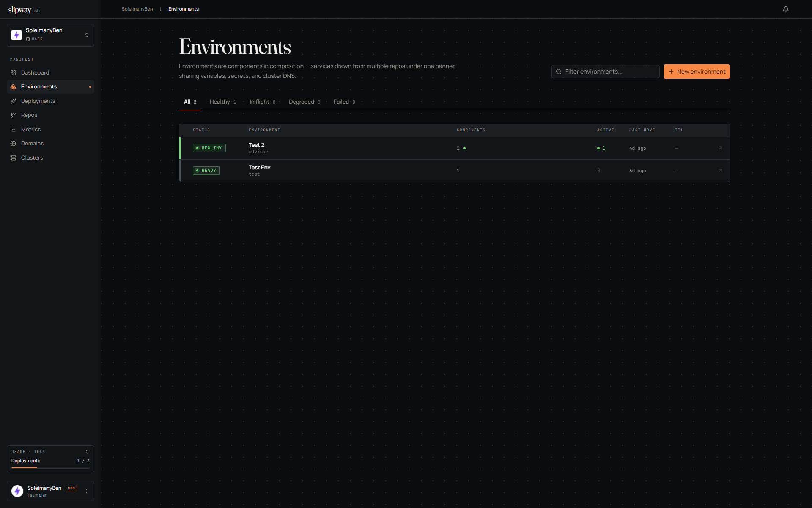Click the Team plan label
The width and height of the screenshot is (812, 508).
[x=37, y=495]
